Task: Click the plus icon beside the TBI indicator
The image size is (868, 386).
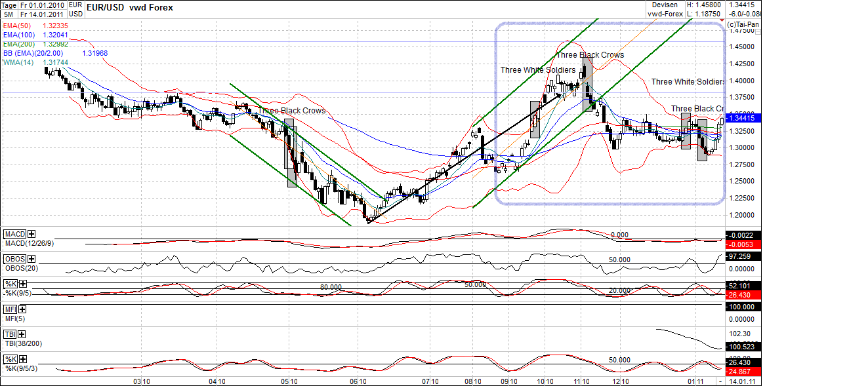Action: [22, 334]
